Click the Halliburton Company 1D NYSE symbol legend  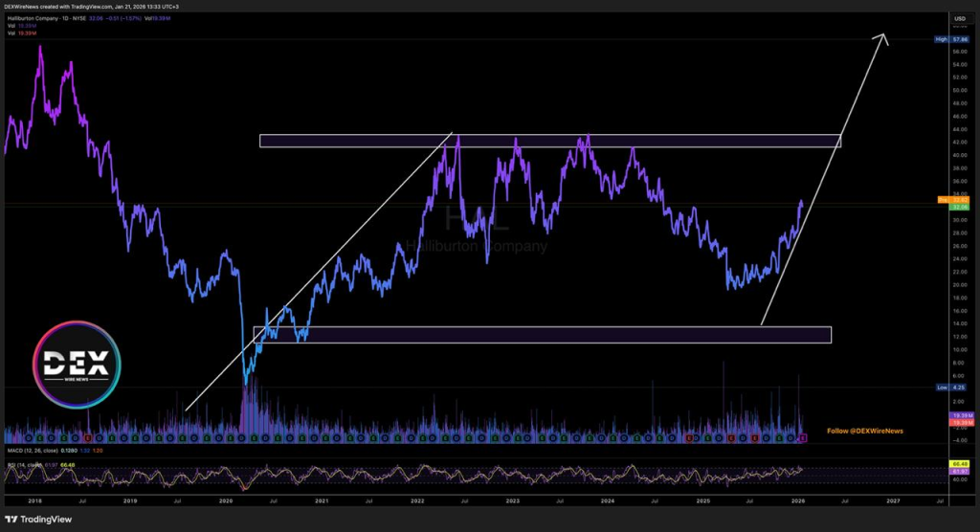pyautogui.click(x=47, y=19)
